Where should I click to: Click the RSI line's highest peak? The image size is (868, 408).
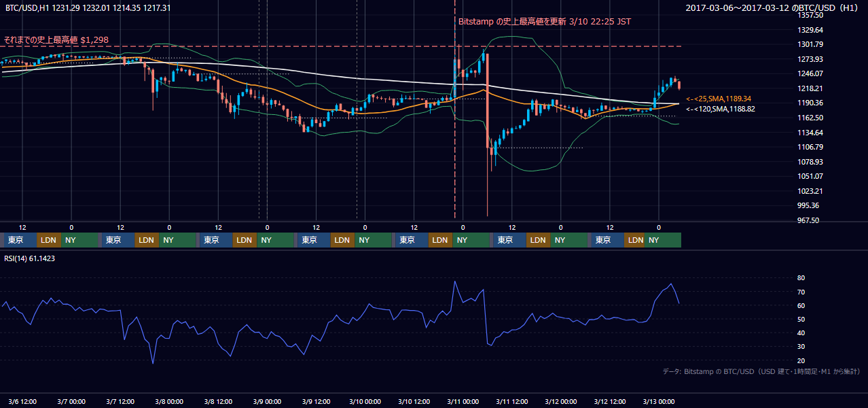pos(455,282)
